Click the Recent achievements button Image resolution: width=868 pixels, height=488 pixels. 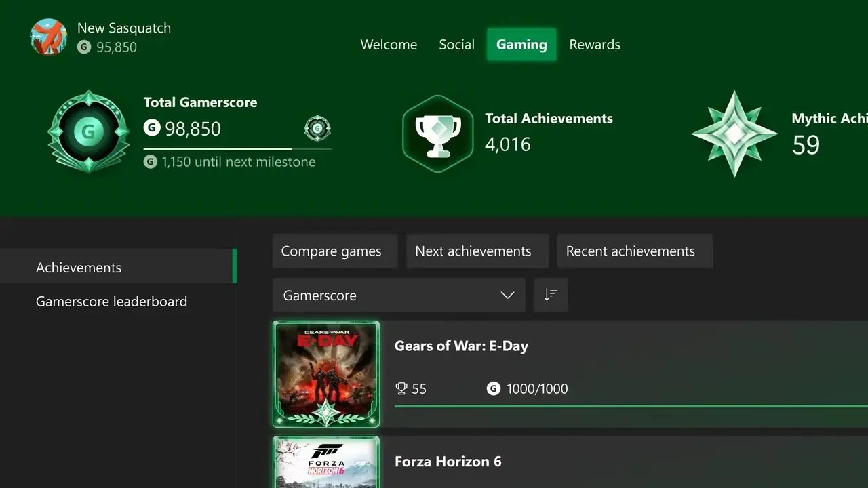[x=635, y=251]
